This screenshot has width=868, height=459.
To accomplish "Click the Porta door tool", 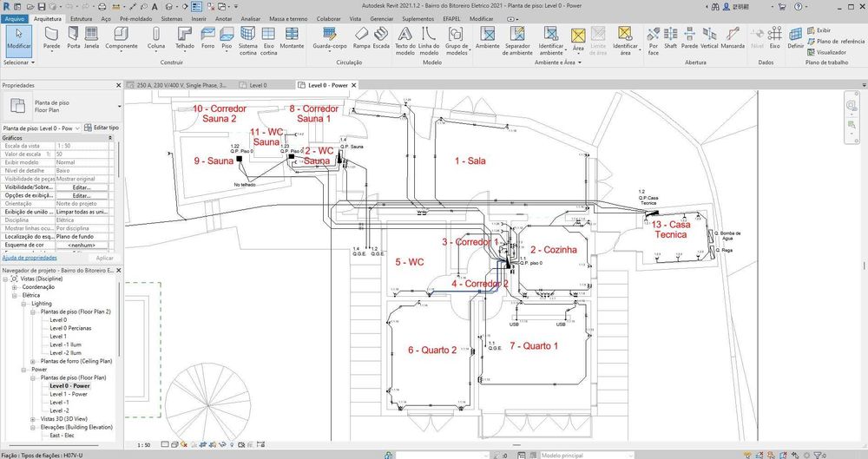I will pos(73,37).
